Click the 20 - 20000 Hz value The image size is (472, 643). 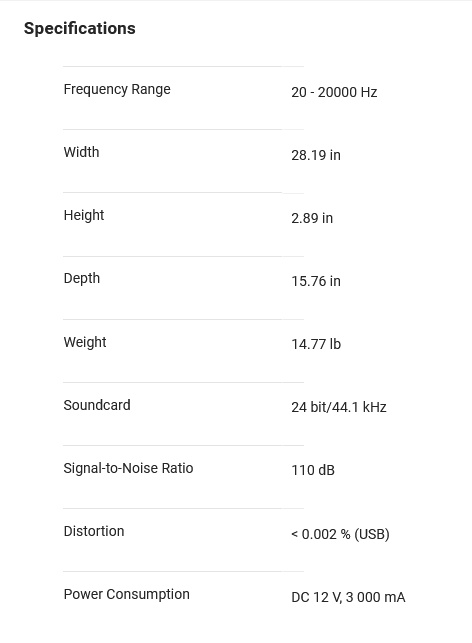[334, 92]
